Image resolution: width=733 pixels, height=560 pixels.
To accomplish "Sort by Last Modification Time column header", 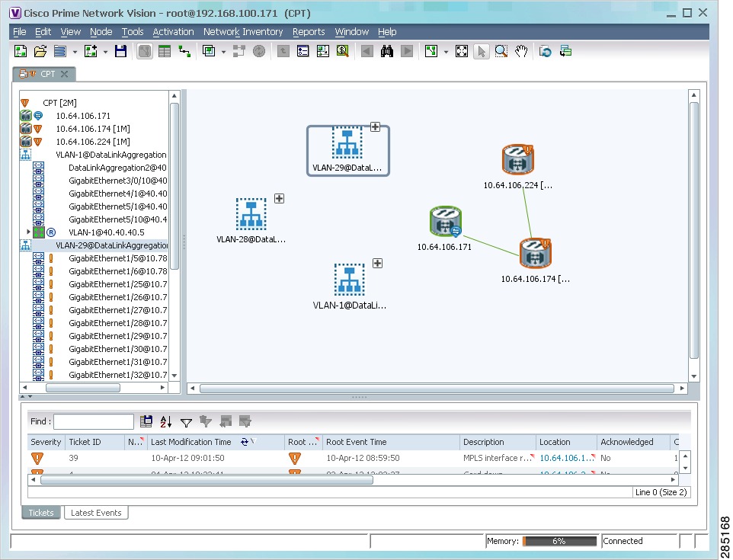I will tap(216, 442).
